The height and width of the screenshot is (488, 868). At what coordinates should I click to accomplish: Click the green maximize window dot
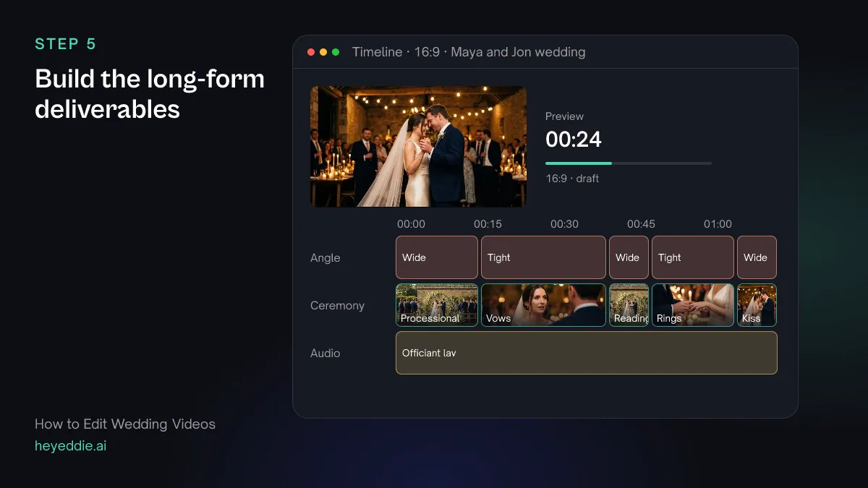pos(336,52)
